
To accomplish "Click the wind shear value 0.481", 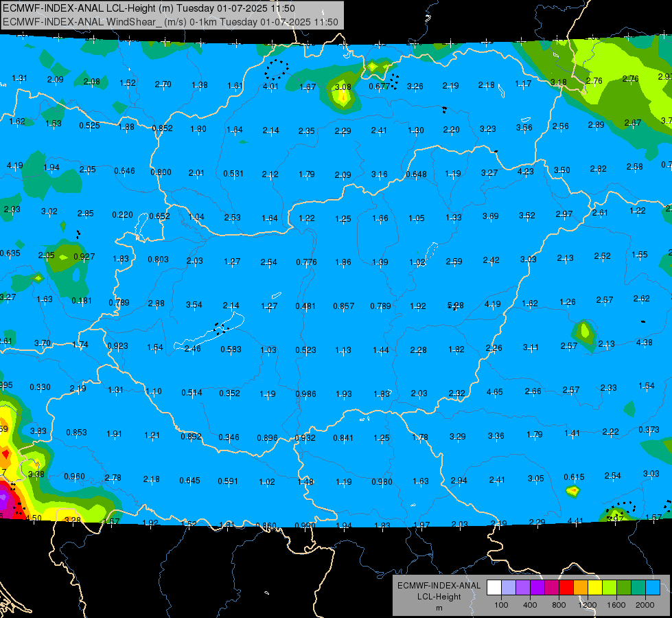I will [x=305, y=306].
